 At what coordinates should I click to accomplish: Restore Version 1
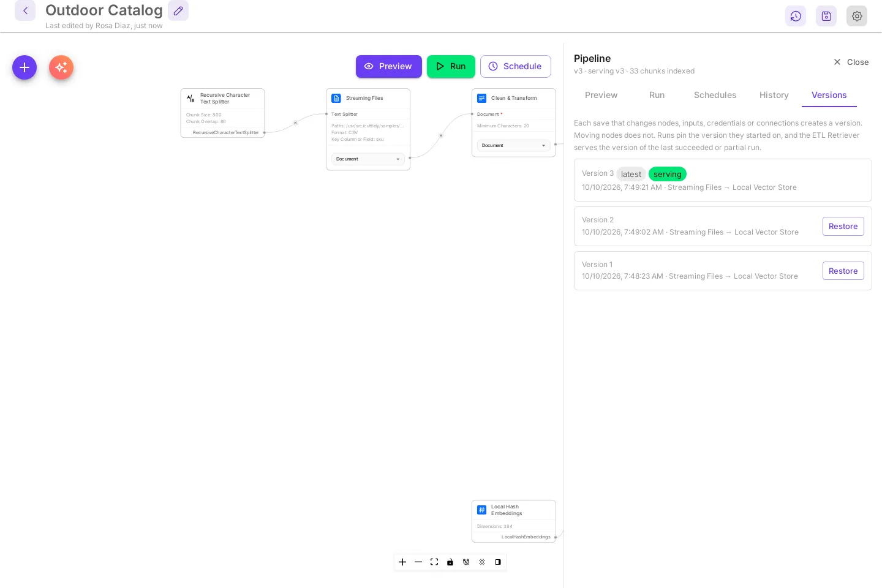point(843,271)
